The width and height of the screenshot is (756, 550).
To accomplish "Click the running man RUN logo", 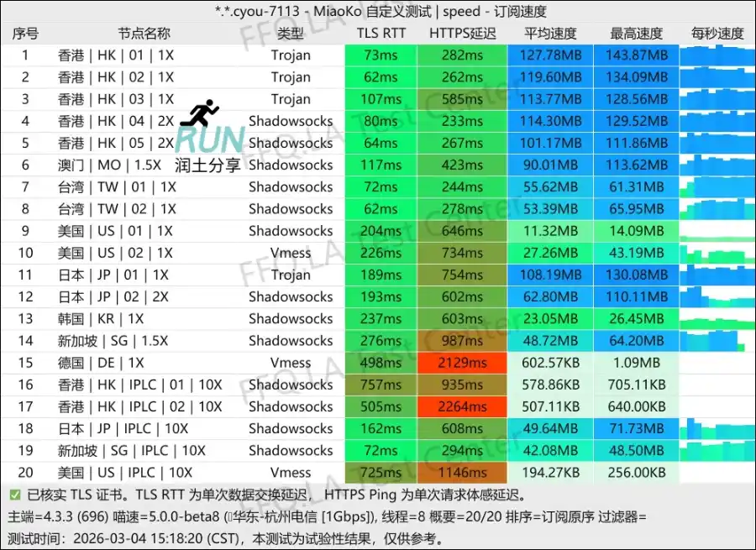I will click(x=207, y=124).
